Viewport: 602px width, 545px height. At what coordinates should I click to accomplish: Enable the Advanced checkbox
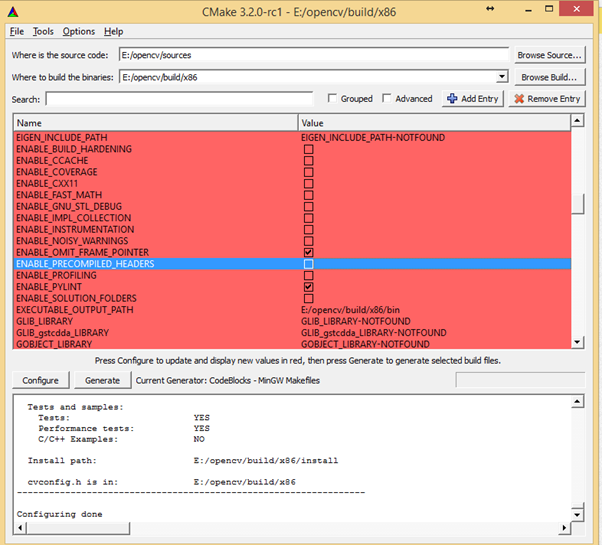387,98
